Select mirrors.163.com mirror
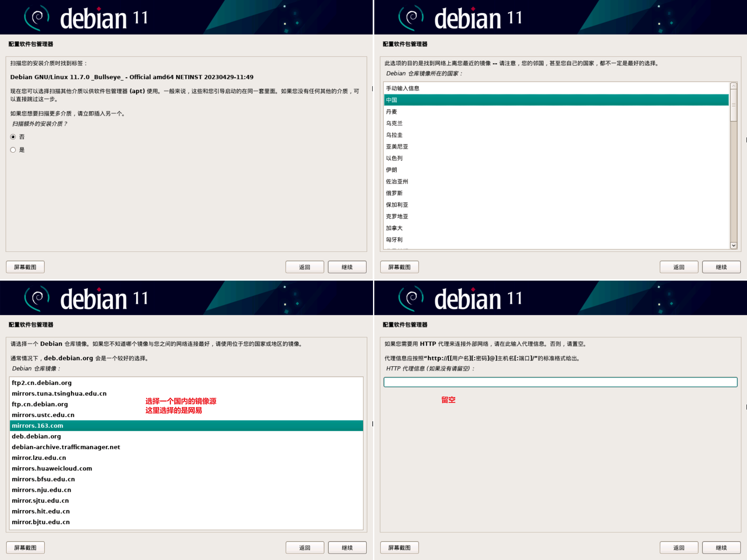 pyautogui.click(x=37, y=426)
